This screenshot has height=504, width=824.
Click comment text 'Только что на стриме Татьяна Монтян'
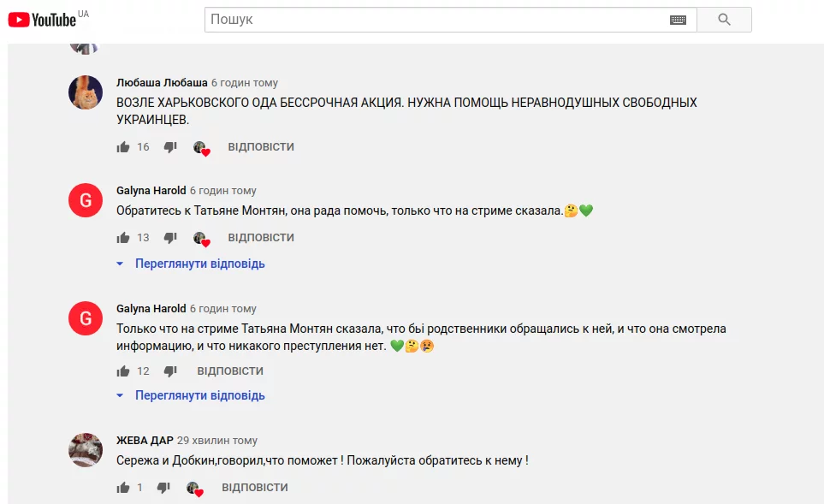225,329
